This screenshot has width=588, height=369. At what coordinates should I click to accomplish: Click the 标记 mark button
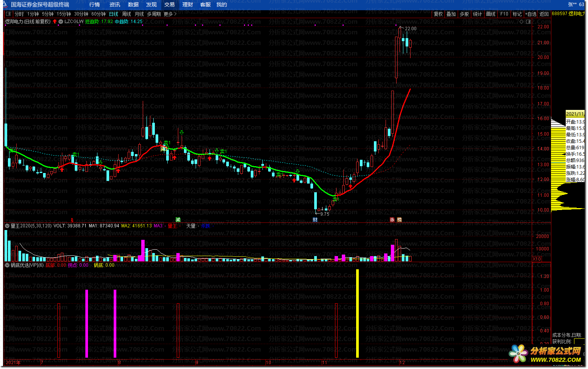[x=517, y=14]
